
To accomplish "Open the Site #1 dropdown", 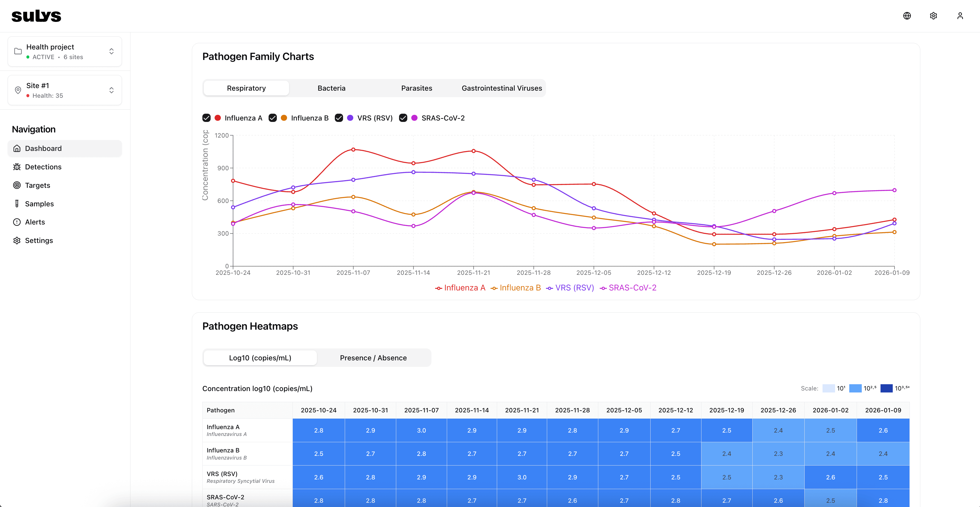I will coord(111,90).
